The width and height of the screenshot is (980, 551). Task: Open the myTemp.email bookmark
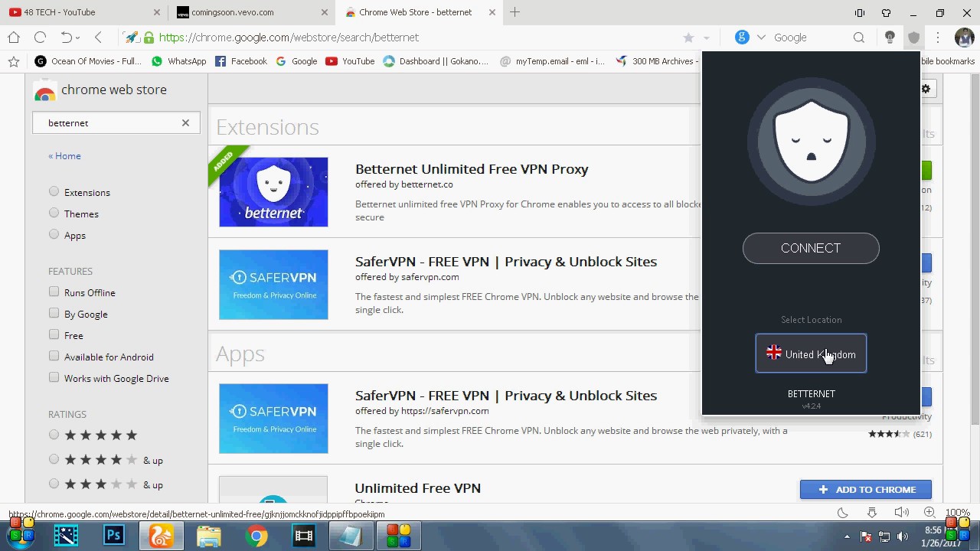pos(552,61)
